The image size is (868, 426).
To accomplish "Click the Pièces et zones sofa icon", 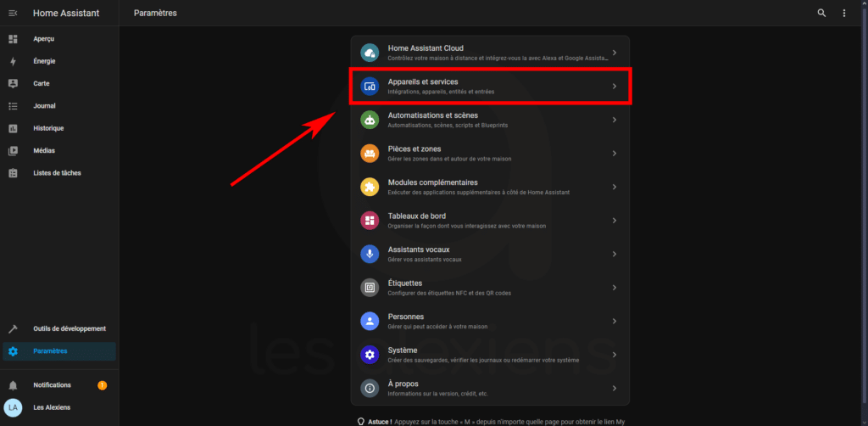I will pos(370,154).
